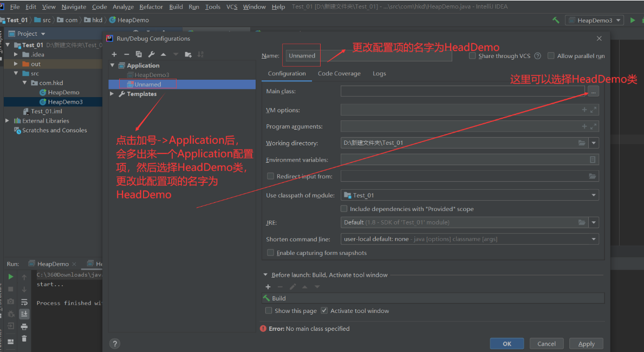Enable Allow parallel run checkbox

[551, 55]
